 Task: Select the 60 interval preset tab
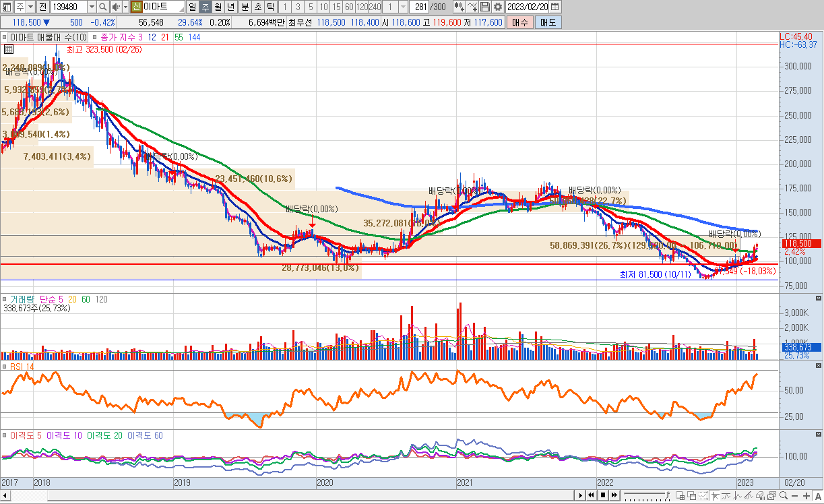coord(348,7)
